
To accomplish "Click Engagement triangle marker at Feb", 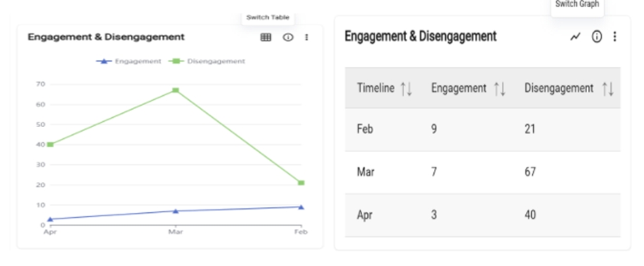I will pos(301,207).
